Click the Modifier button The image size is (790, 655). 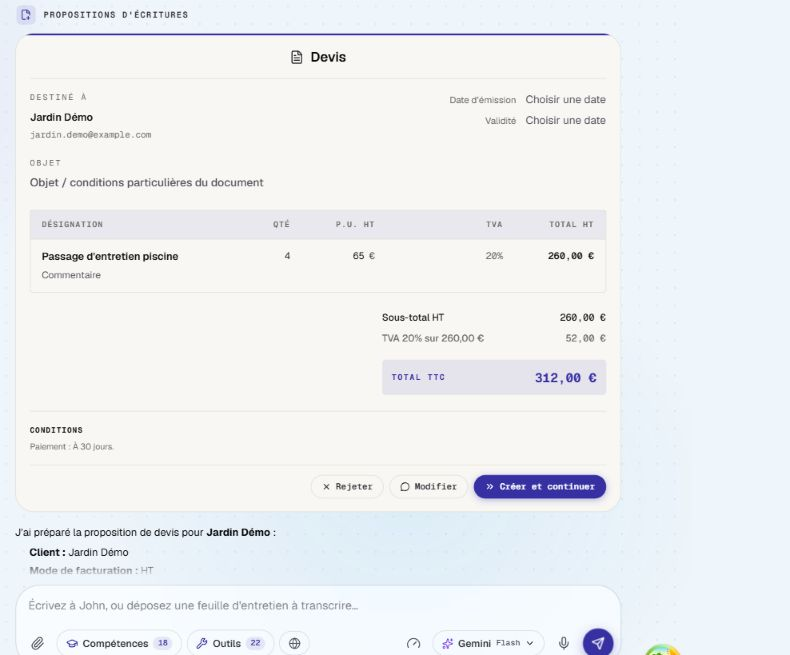pyautogui.click(x=429, y=487)
